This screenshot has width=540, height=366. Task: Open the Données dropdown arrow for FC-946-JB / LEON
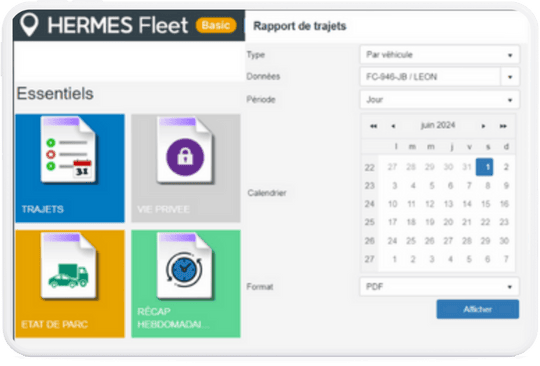pyautogui.click(x=510, y=77)
